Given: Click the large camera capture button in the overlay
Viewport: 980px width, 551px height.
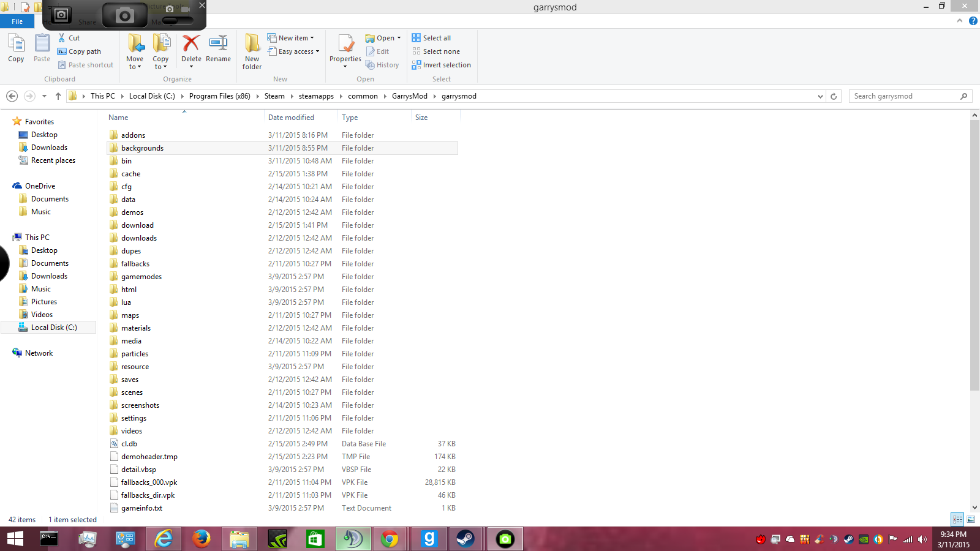Looking at the screenshot, I should tap(125, 15).
